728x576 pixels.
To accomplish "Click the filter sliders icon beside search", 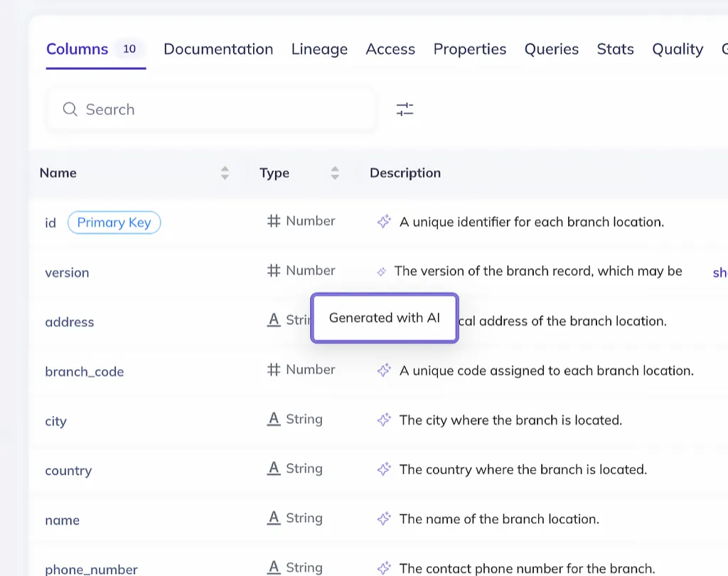I will [x=405, y=110].
